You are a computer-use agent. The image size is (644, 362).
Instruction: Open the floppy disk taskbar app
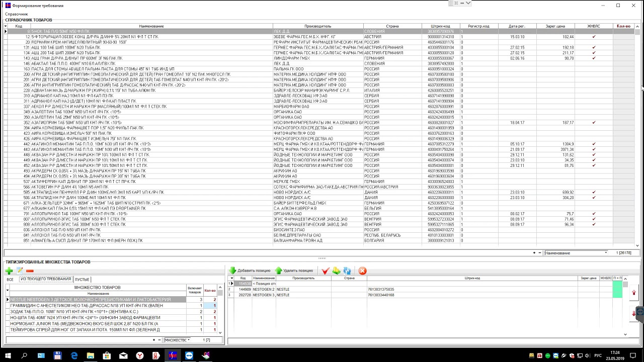[57, 355]
